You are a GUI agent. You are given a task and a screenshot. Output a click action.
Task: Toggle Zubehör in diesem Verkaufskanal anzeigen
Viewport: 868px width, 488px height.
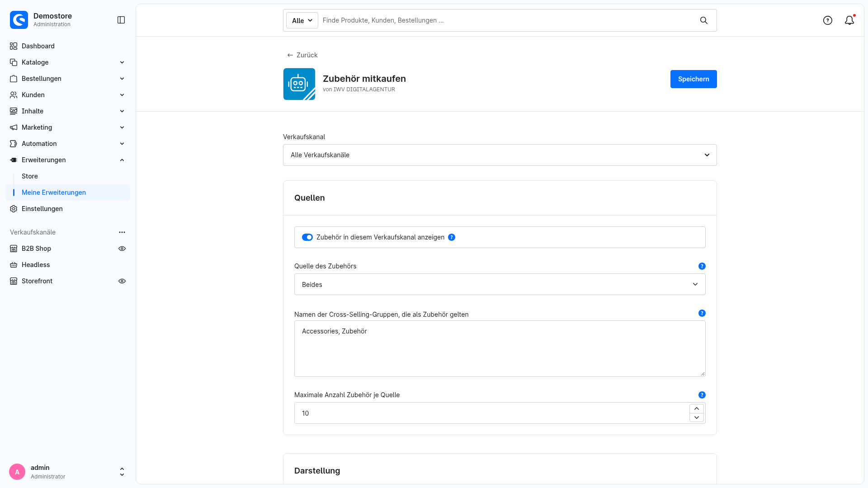point(307,237)
